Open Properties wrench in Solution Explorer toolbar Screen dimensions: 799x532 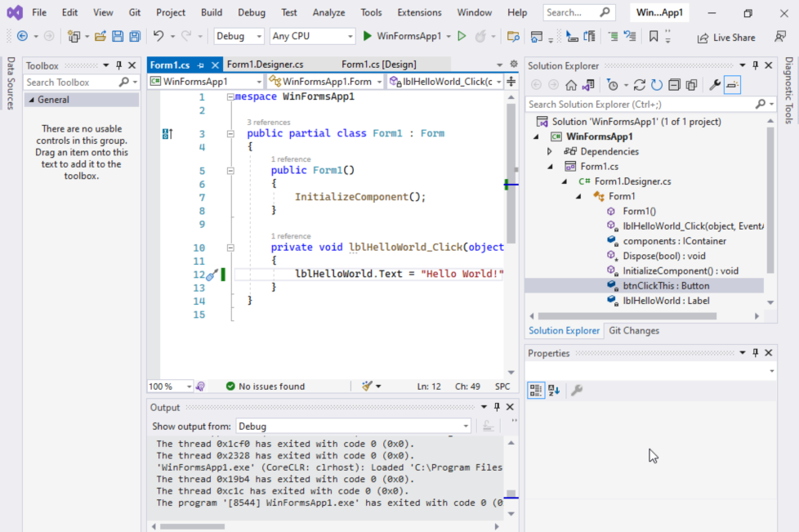pos(715,85)
